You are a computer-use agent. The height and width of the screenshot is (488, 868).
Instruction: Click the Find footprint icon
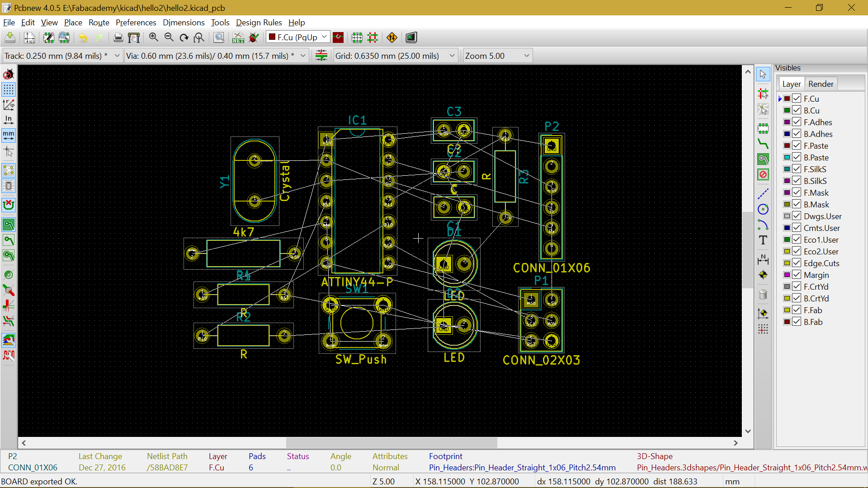pos(219,38)
